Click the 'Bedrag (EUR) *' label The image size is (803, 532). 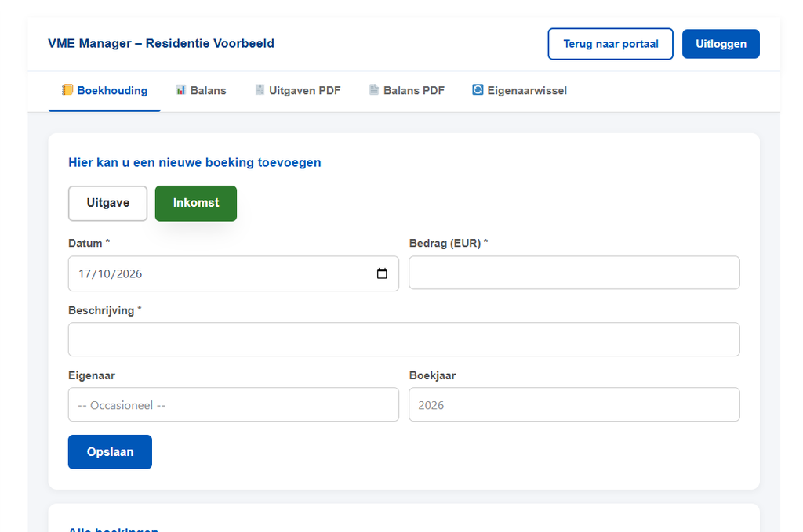(x=449, y=244)
